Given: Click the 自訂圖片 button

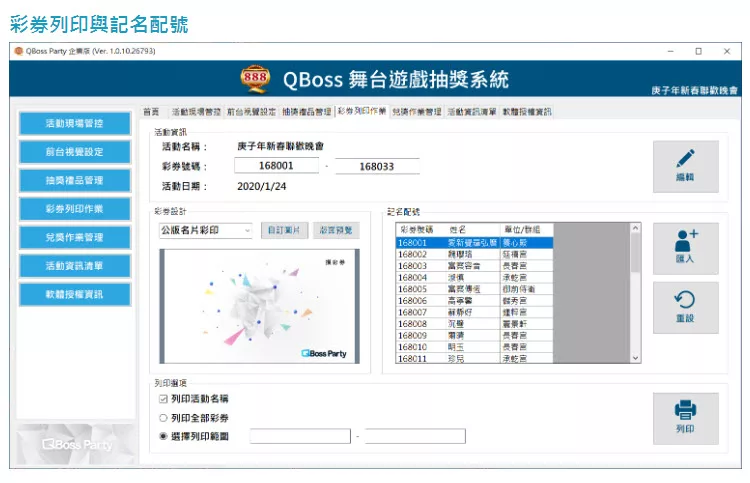Looking at the screenshot, I should (285, 230).
